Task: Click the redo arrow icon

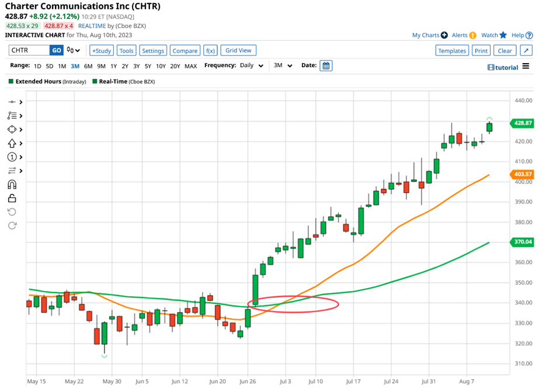Action: pos(12,225)
